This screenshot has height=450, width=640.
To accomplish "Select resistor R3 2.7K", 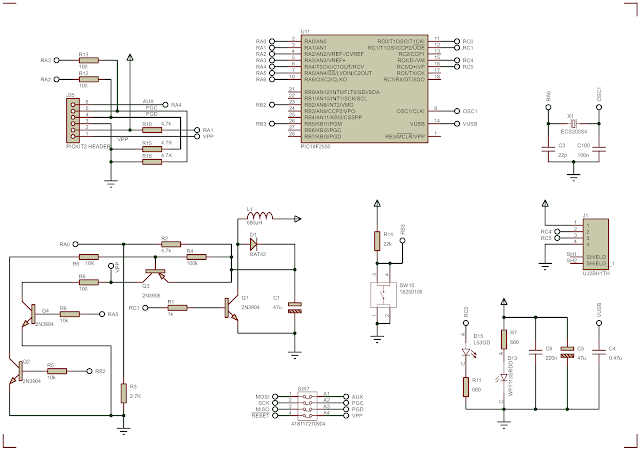I will pyautogui.click(x=124, y=393).
